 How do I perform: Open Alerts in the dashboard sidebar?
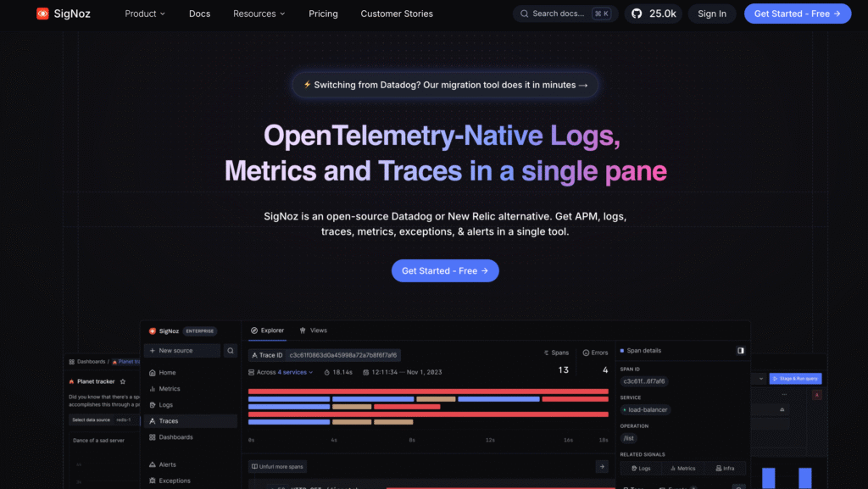click(167, 464)
